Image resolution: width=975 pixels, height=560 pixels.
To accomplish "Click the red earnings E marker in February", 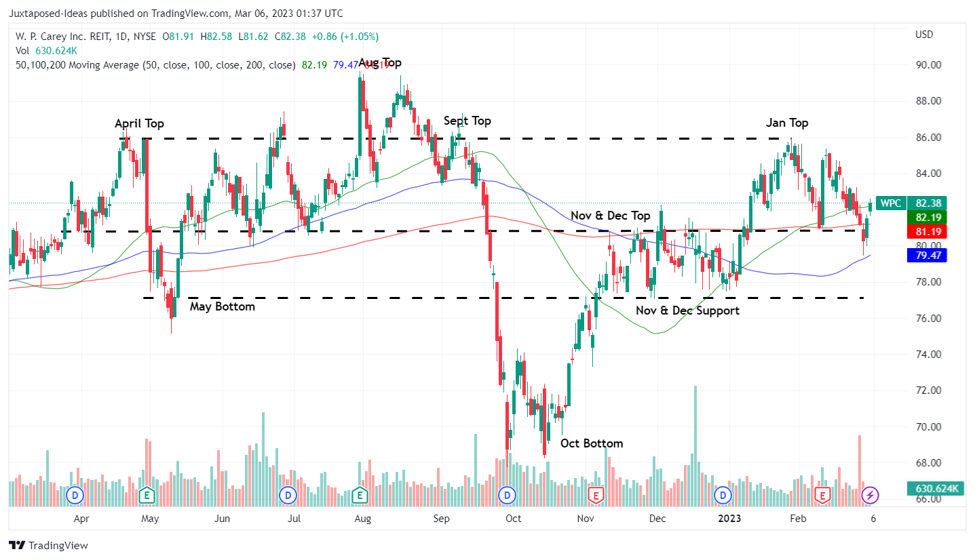I will 824,496.
